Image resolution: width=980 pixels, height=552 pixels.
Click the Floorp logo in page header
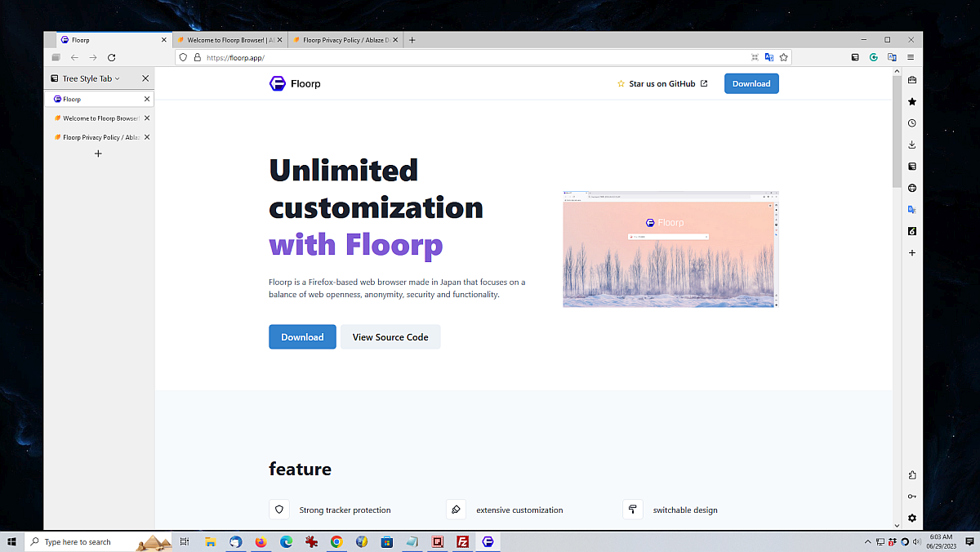coord(295,83)
